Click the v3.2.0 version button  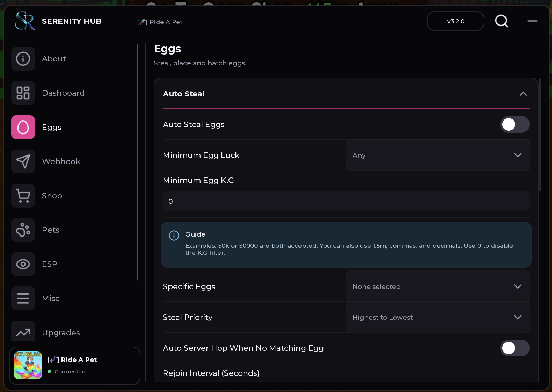coord(456,21)
